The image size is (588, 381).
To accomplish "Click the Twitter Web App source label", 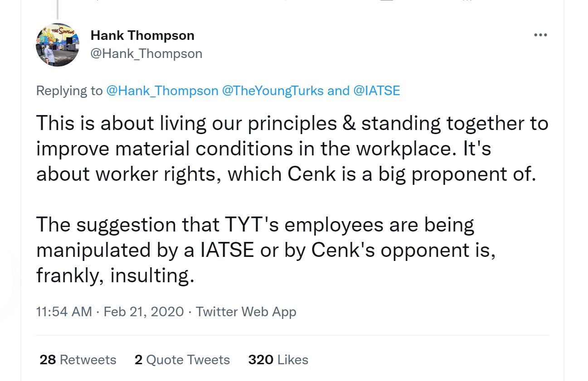I will [246, 312].
